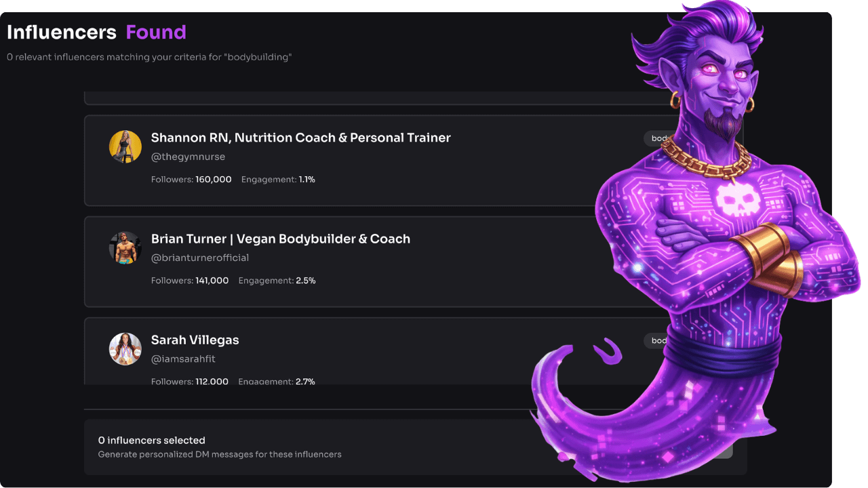Open the @brianturnerofficial handle

click(200, 258)
